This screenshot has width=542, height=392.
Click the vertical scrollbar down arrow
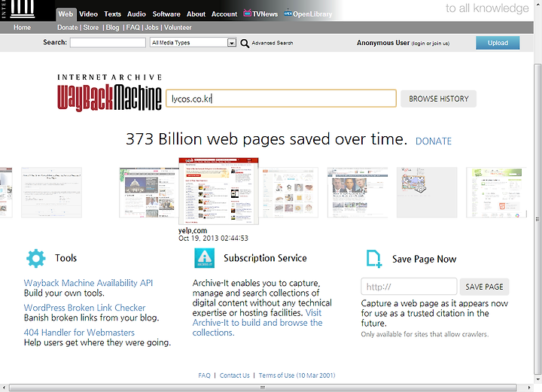click(x=537, y=379)
